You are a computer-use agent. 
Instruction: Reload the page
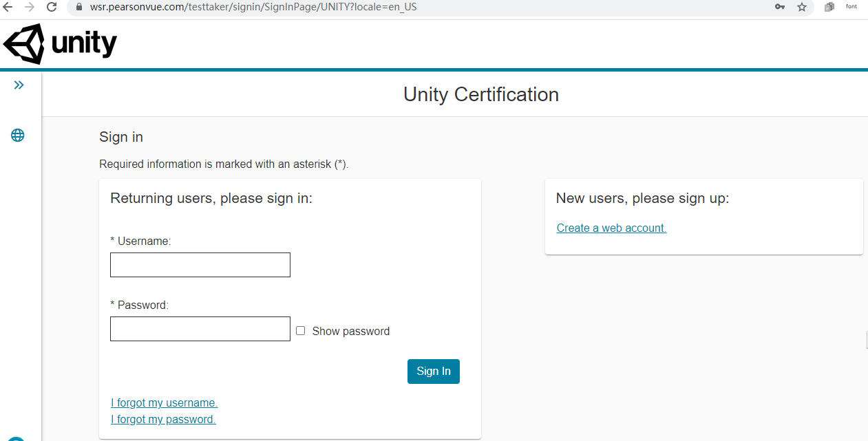52,7
